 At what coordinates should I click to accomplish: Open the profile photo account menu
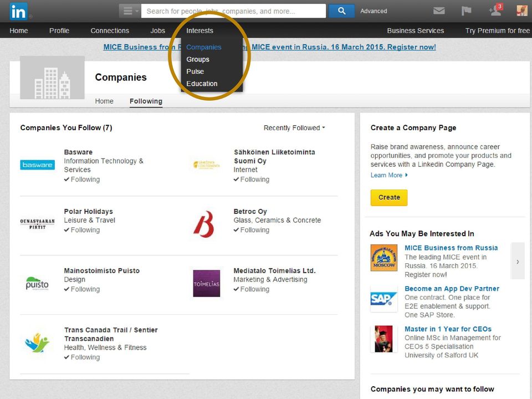(x=522, y=11)
